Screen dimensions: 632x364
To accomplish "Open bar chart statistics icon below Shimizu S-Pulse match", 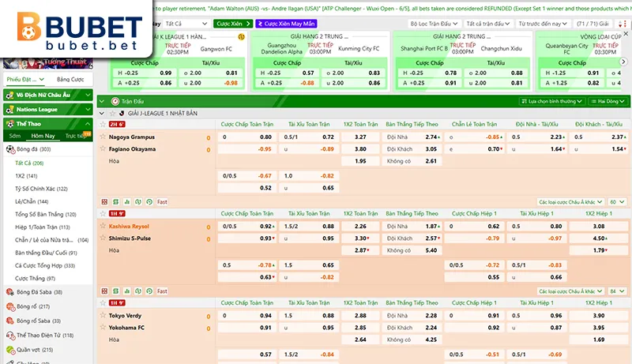I will coord(127,291).
